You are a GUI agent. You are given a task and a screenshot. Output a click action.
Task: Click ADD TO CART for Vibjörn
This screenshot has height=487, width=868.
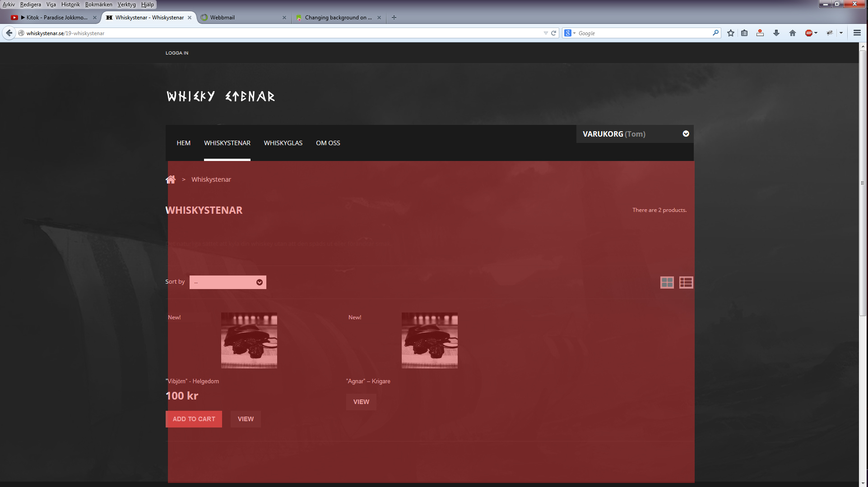(194, 419)
